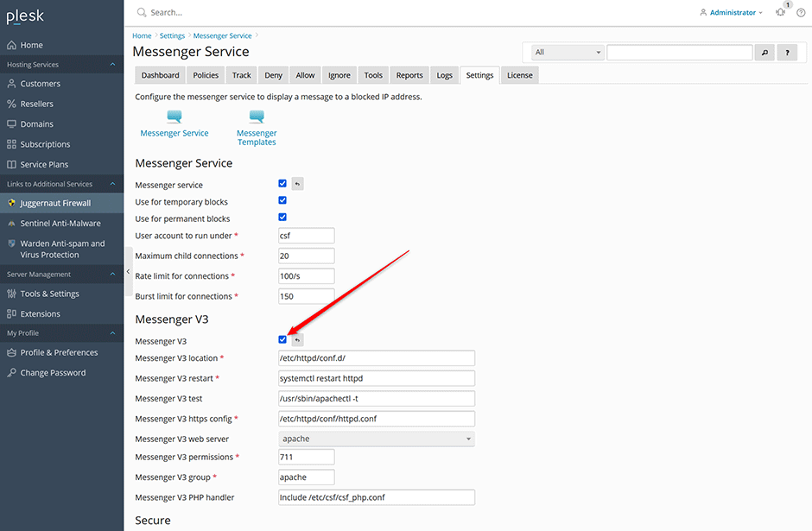
Task: Click the Messenger V3 group field
Action: pyautogui.click(x=306, y=477)
